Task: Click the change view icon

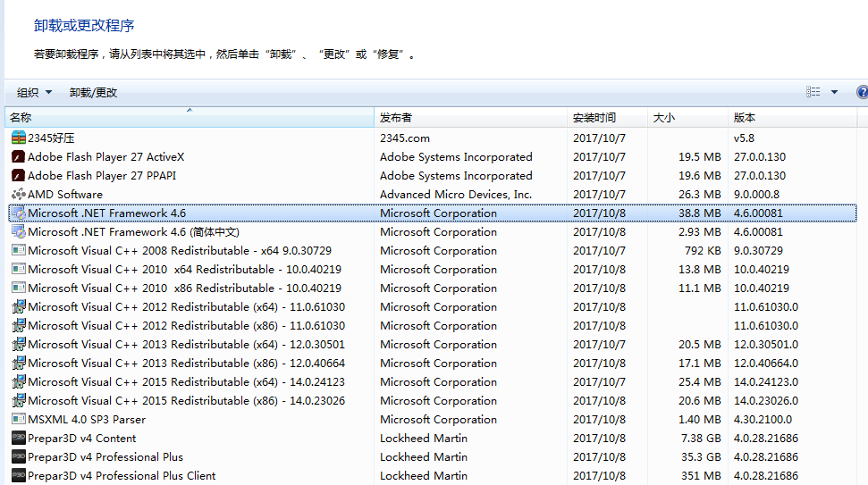Action: (813, 92)
